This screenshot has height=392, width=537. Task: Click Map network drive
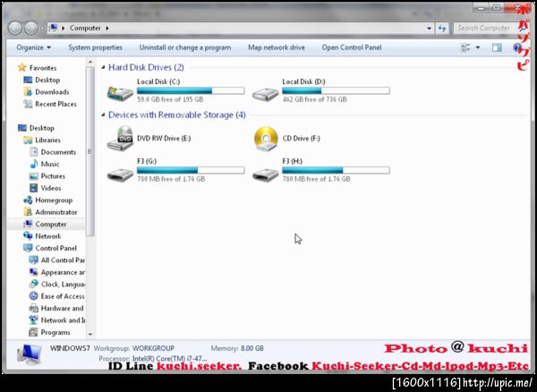[x=277, y=47]
